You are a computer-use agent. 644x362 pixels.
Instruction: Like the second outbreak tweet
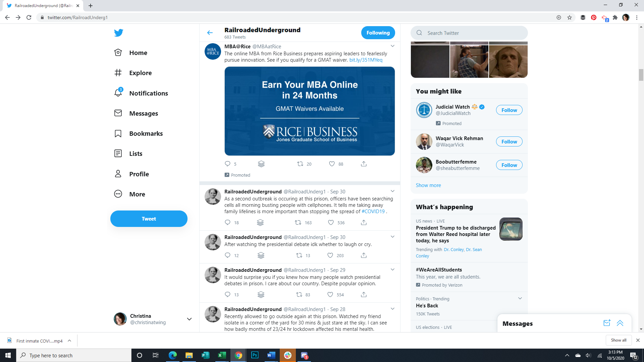point(331,223)
